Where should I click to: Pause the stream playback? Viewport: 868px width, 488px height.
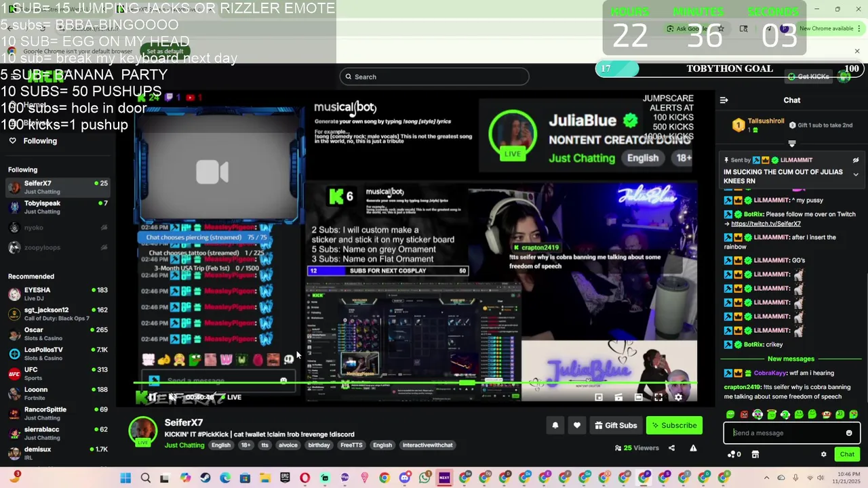153,397
